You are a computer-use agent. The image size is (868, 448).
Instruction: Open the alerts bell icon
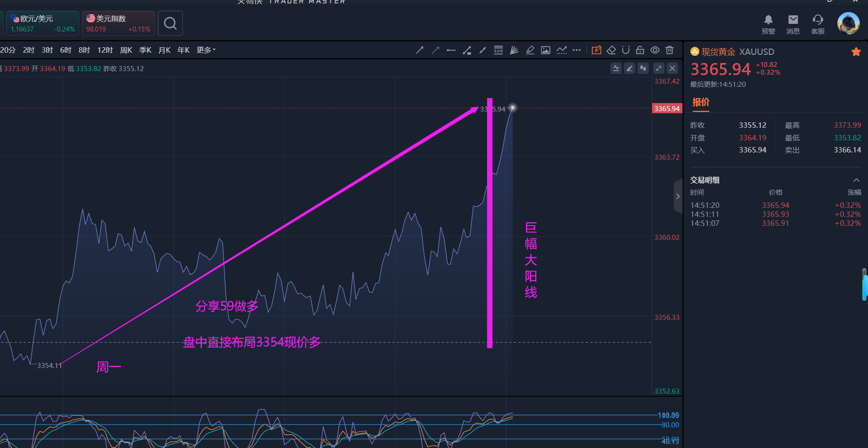pyautogui.click(x=768, y=23)
